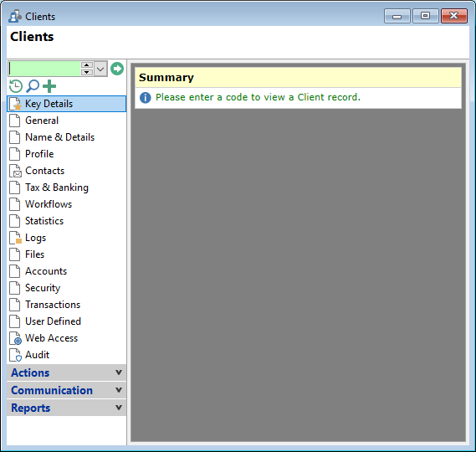The image size is (476, 452).
Task: Select the Key Details page
Action: click(x=66, y=104)
